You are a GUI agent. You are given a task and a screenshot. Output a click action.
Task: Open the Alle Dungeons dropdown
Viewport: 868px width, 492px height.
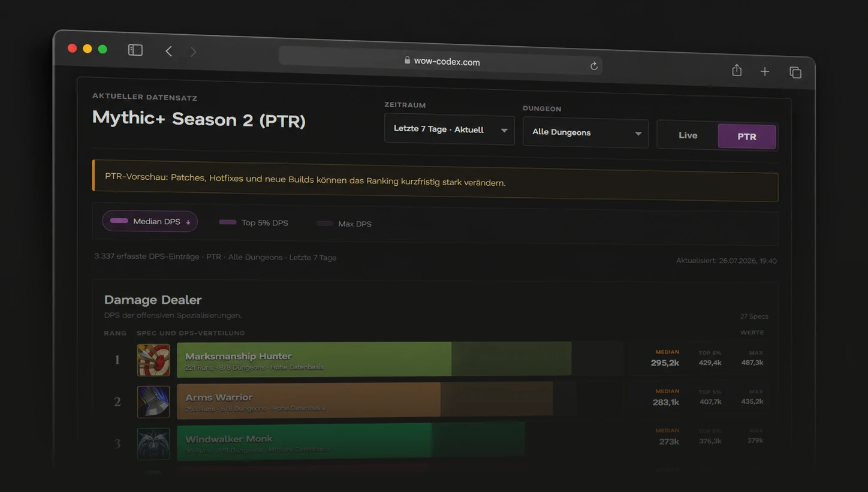[586, 132]
